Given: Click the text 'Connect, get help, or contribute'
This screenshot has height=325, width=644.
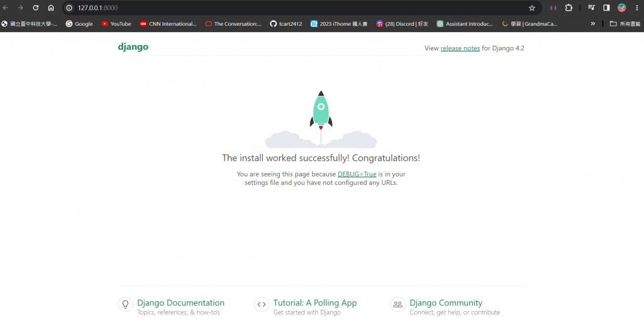Looking at the screenshot, I should [455, 312].
